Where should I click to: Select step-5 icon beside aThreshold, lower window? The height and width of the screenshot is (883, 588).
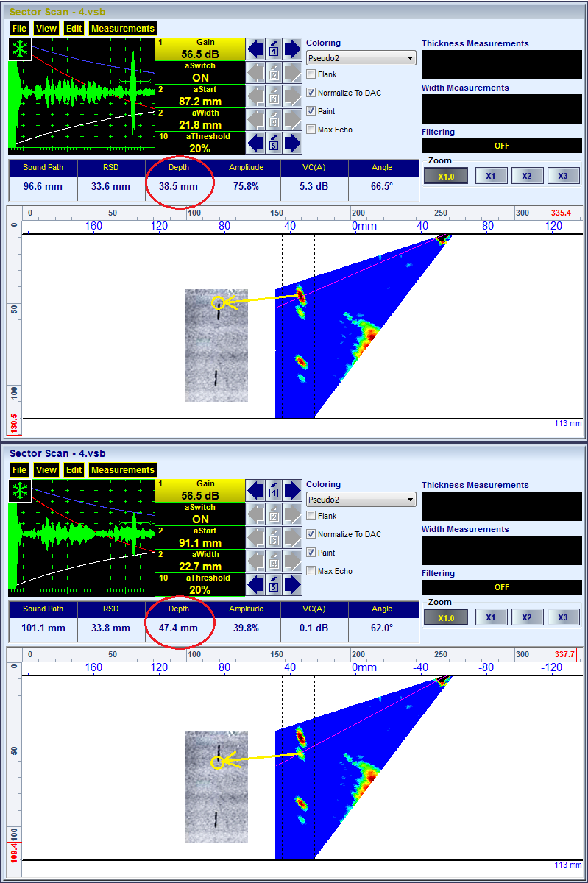[274, 584]
